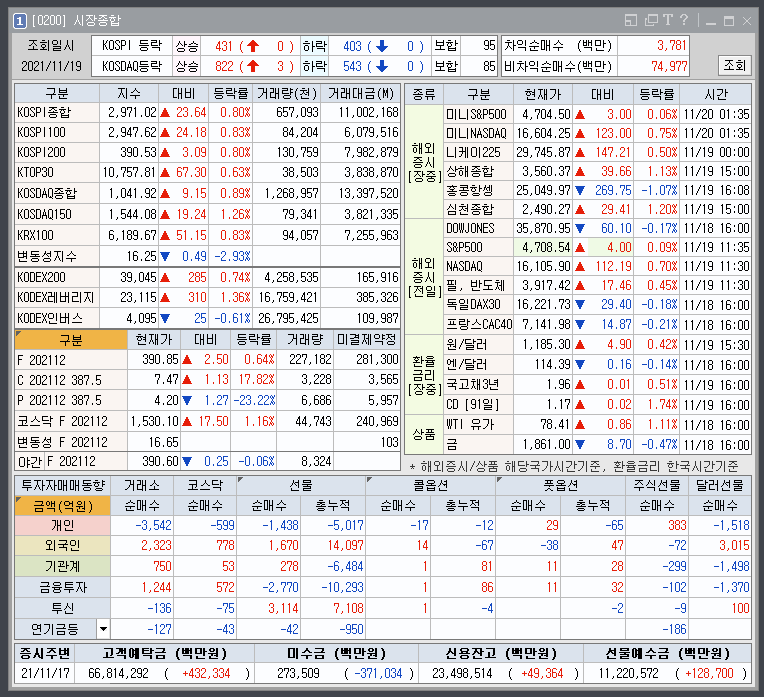Toggle the 금액(억원) unit header
The height and width of the screenshot is (697, 764).
(63, 506)
